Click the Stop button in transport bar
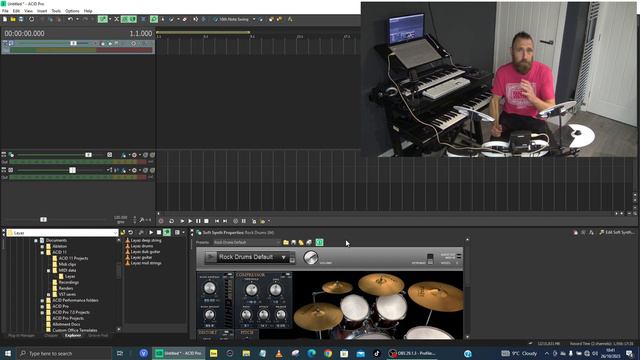Image resolution: width=640 pixels, height=360 pixels. [x=206, y=221]
